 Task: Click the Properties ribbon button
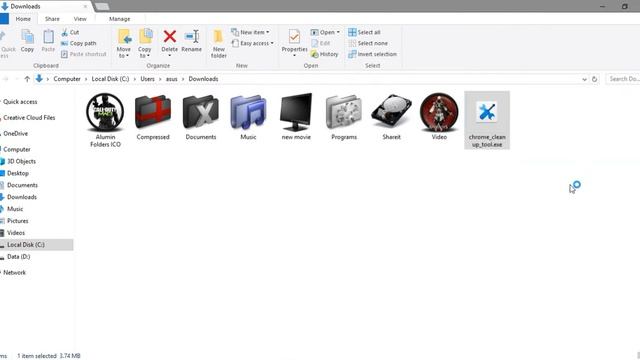(x=294, y=42)
